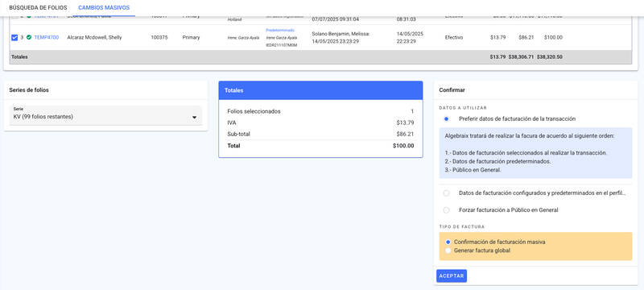Choose Confirmación de facturación masiva option
This screenshot has width=644, height=290.
coord(448,242)
